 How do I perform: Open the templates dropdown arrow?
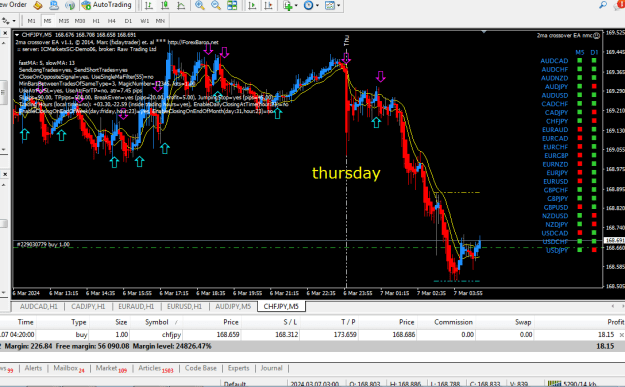tap(338, 6)
